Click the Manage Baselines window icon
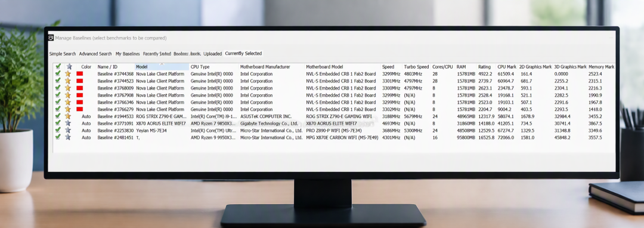 pyautogui.click(x=51, y=38)
